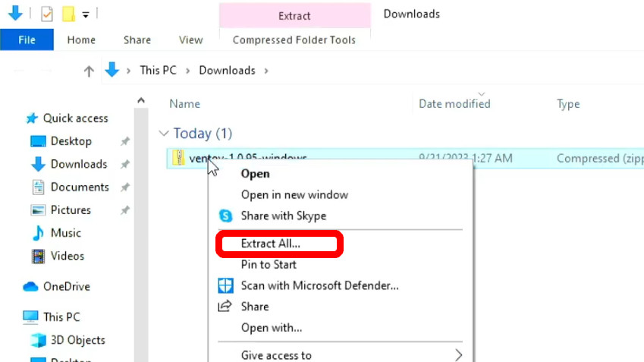This screenshot has width=644, height=362.
Task: Click the sidebar scrollbar up arrow
Action: (141, 101)
